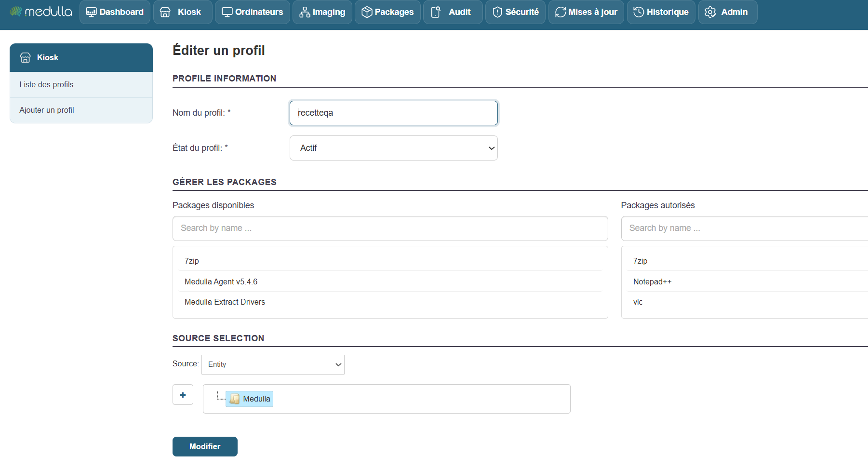
Task: Select the Medulla entity folder icon
Action: [235, 399]
